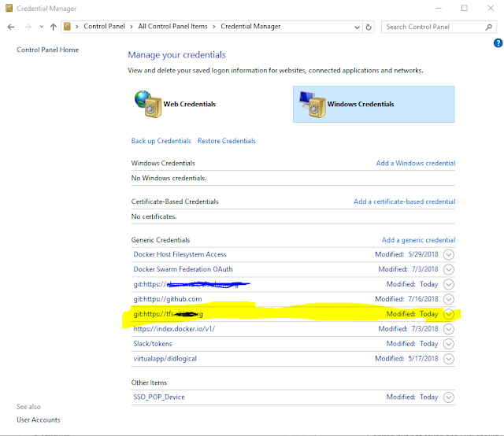Expand the git:https://github.com credential chevron
This screenshot has width=504, height=436.
pos(448,299)
